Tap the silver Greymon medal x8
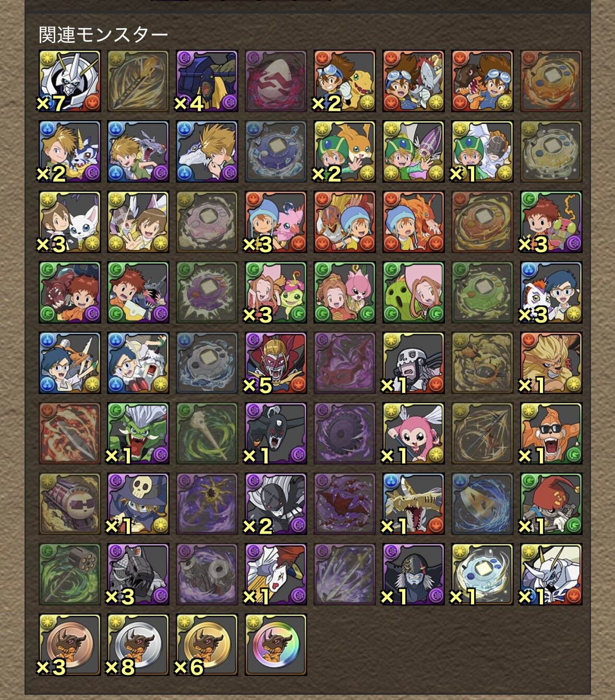This screenshot has width=615, height=700. point(138,645)
